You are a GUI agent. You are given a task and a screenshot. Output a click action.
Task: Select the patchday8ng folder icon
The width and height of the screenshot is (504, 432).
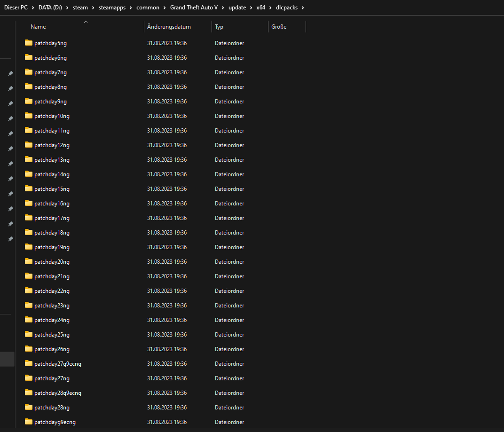(x=29, y=86)
